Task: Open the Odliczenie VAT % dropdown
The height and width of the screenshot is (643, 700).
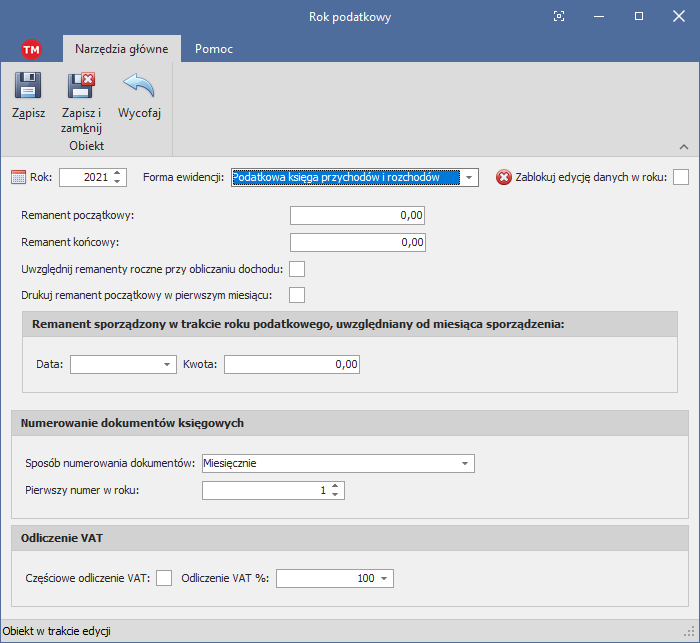Action: click(x=385, y=578)
